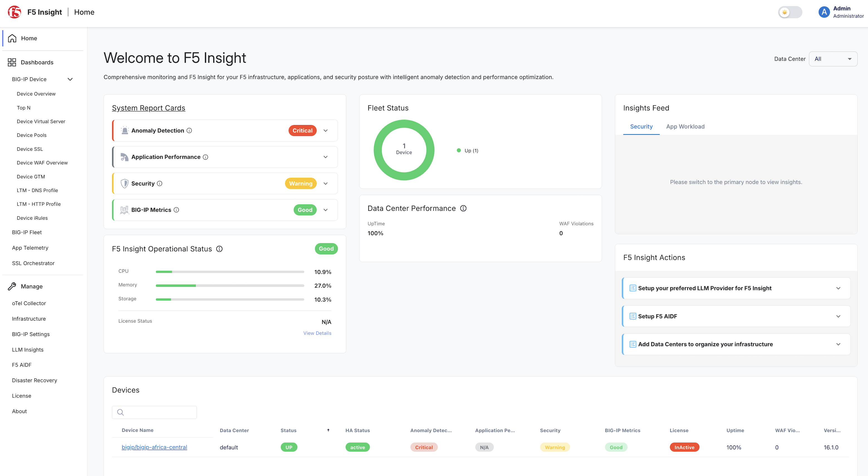Open Top N dashboard

tap(24, 108)
